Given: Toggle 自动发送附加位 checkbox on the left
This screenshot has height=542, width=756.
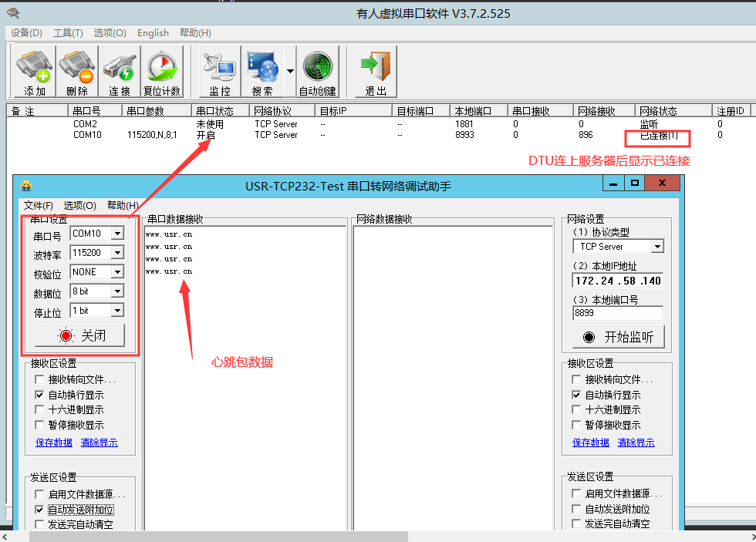Looking at the screenshot, I should (x=40, y=510).
